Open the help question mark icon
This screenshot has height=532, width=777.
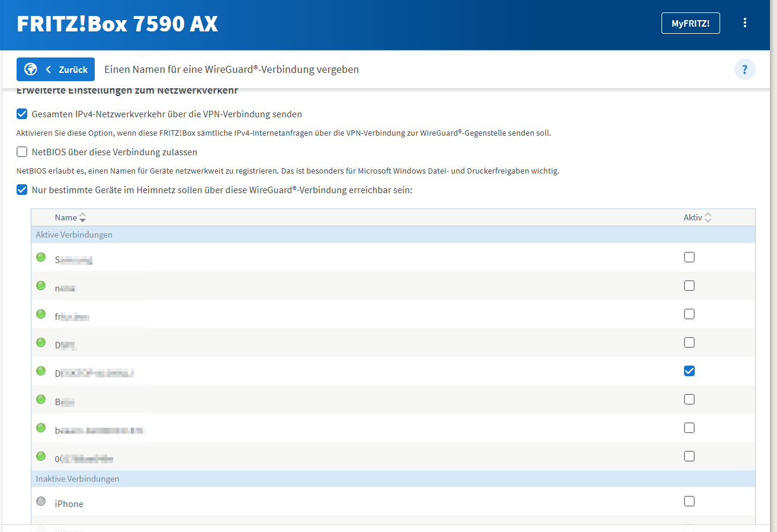[744, 69]
